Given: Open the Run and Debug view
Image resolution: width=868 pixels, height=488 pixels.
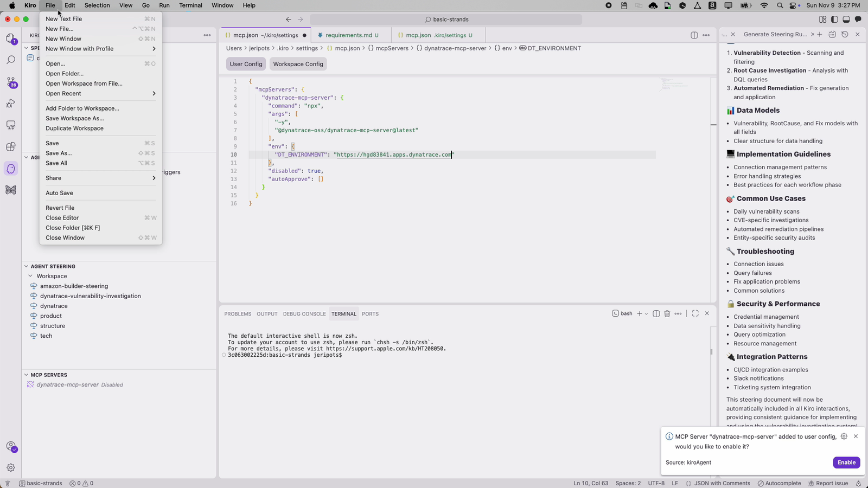Looking at the screenshot, I should pyautogui.click(x=11, y=104).
